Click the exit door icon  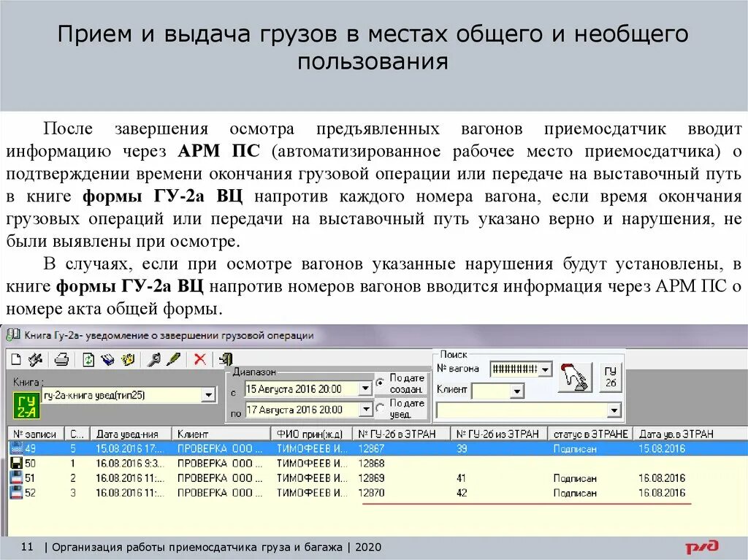tap(226, 359)
